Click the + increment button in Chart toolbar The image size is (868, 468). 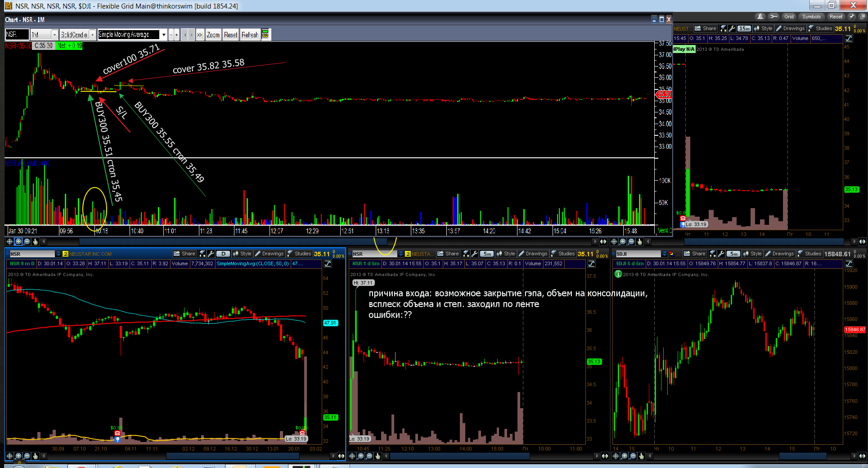pyautogui.click(x=176, y=35)
